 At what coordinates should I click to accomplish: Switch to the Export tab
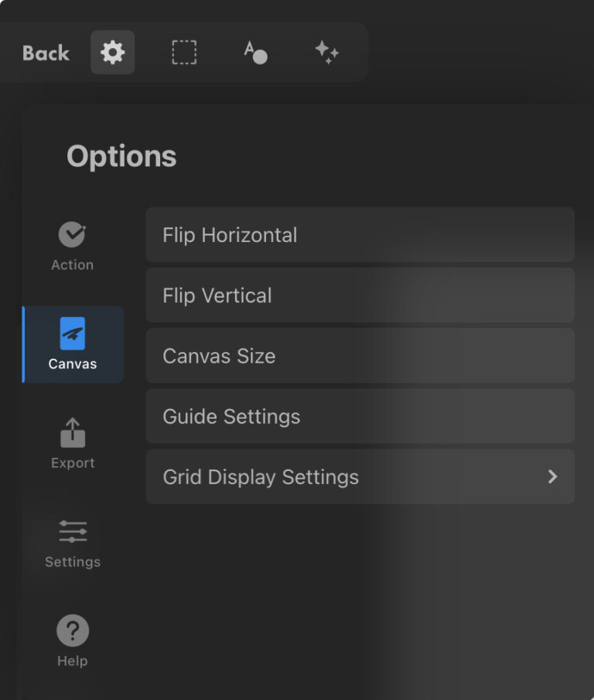tap(72, 442)
